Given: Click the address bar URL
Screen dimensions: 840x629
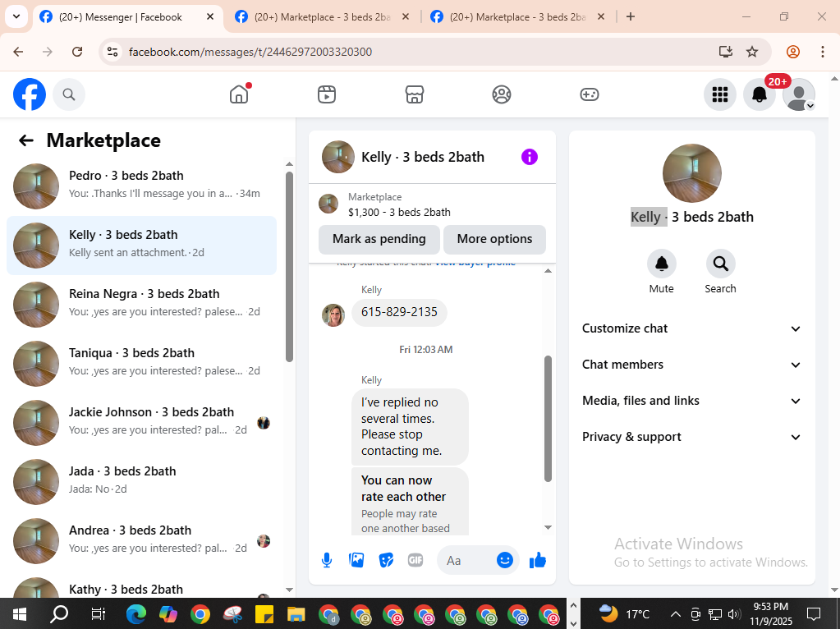Looking at the screenshot, I should pyautogui.click(x=250, y=52).
